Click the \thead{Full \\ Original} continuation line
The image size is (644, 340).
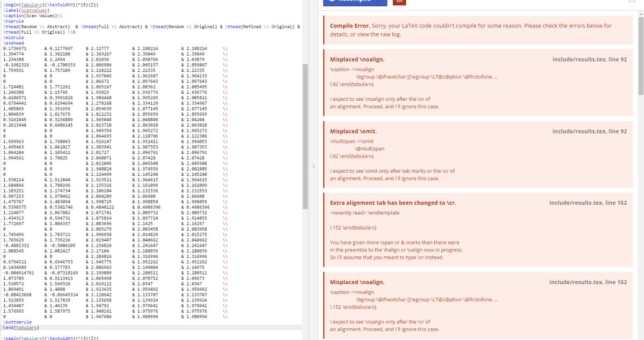39,32
